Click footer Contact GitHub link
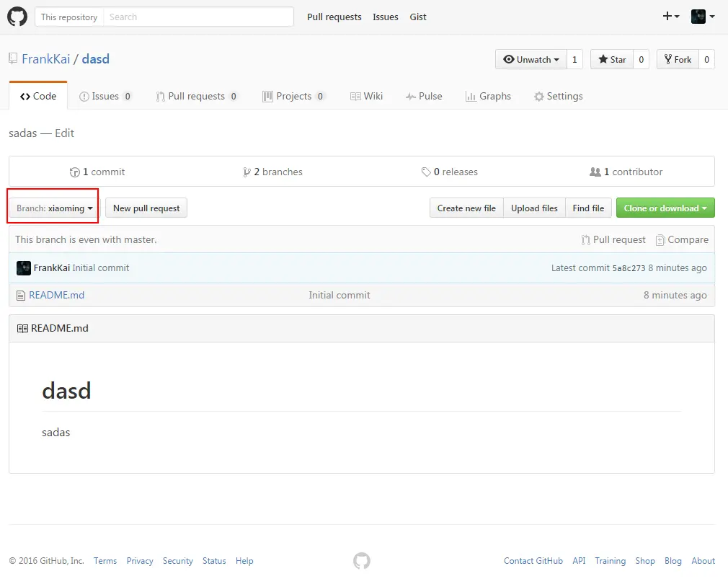This screenshot has width=728, height=584. 533,561
